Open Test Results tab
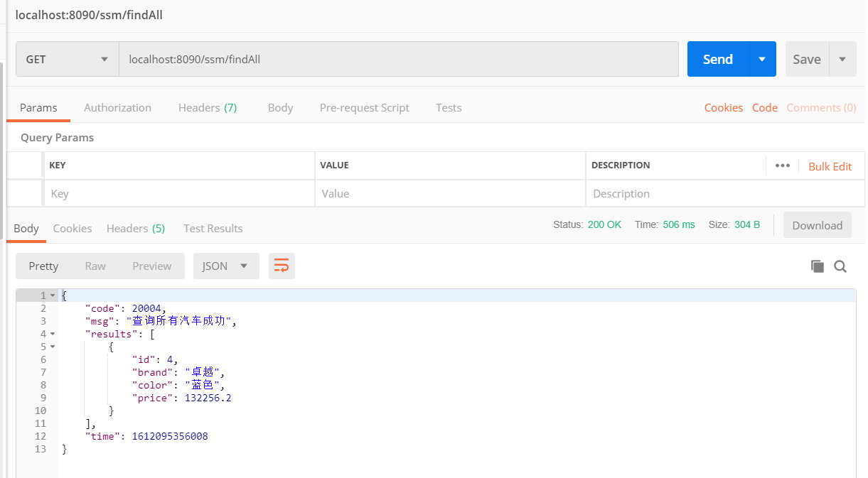The height and width of the screenshot is (478, 868). 213,228
